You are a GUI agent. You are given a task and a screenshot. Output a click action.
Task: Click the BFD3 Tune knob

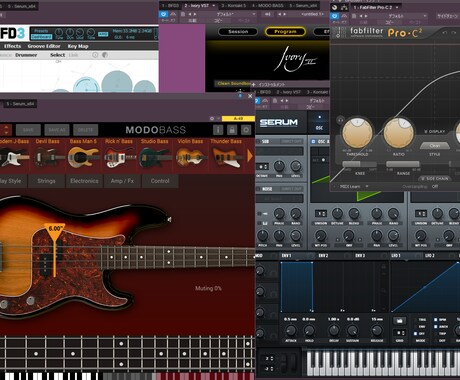click(59, 33)
